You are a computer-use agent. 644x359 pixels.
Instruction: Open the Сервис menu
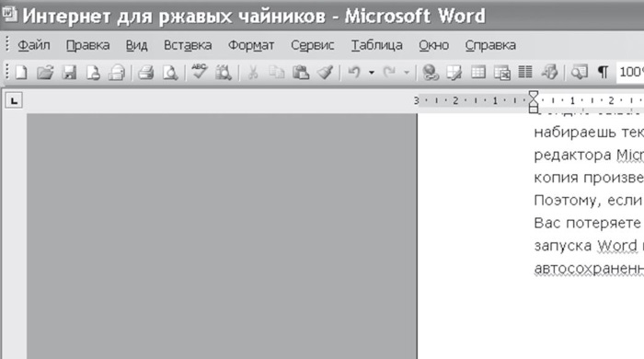tap(313, 45)
